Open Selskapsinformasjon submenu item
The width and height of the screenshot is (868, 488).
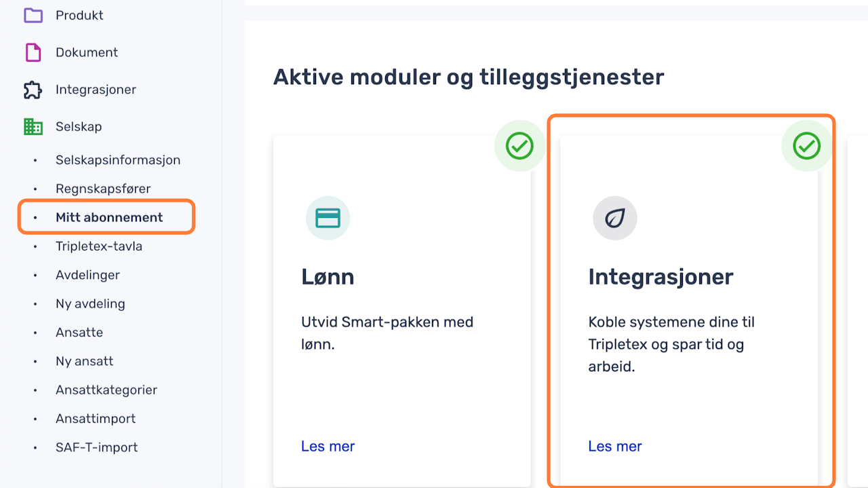tap(118, 160)
